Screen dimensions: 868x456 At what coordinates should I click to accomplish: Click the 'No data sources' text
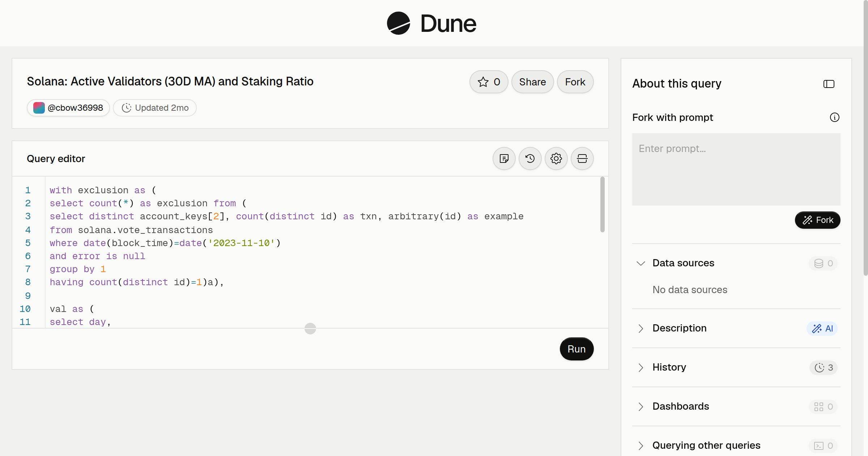690,290
